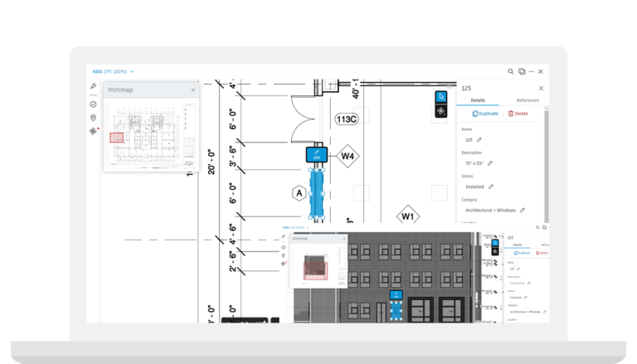This screenshot has height=364, width=637.
Task: Open search in the lower elevation viewer
Action: tap(537, 227)
